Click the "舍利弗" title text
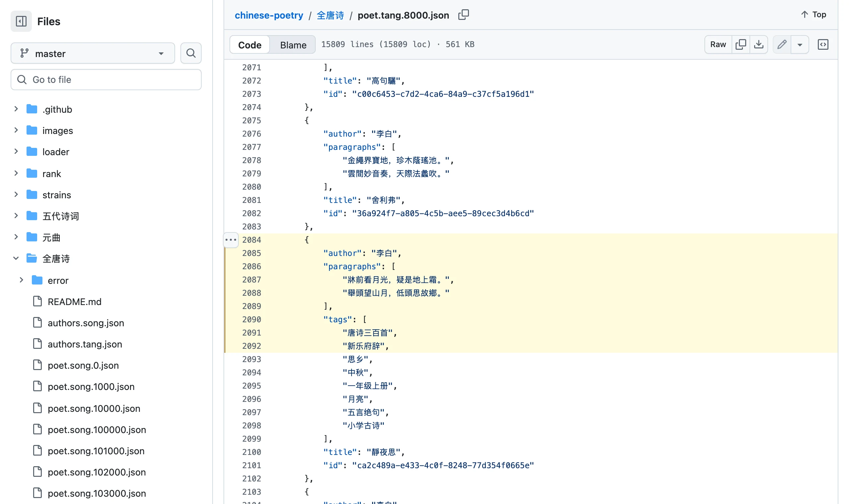Viewport: 849px width, 504px height. pyautogui.click(x=383, y=200)
